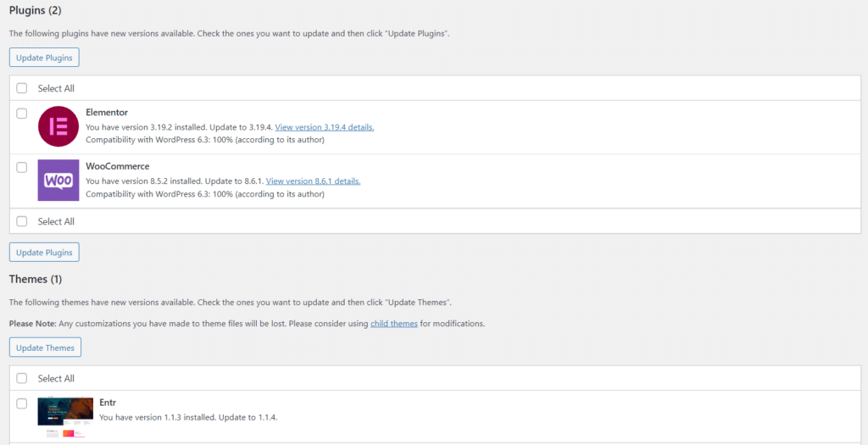Click Update Plugins button below the plugin list
868x445 pixels.
pos(44,253)
